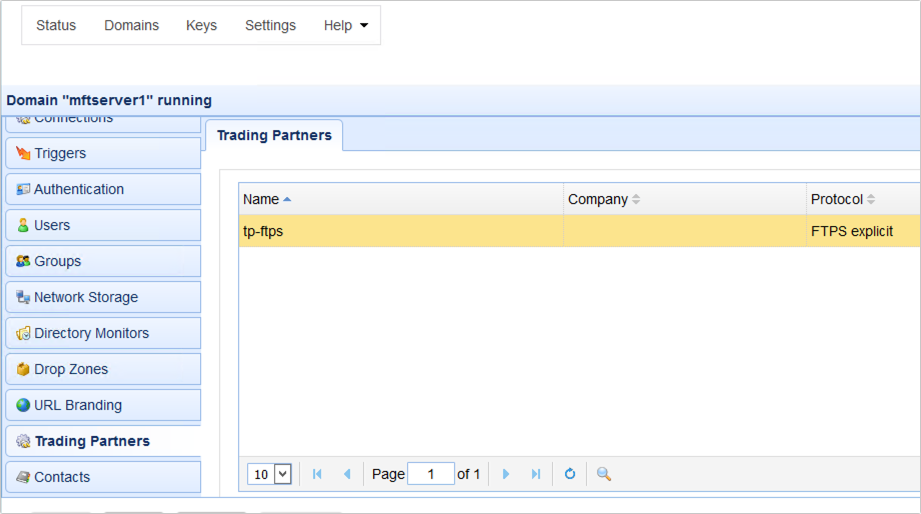The width and height of the screenshot is (921, 514).
Task: Click the URL Branding globe icon
Action: coord(23,405)
